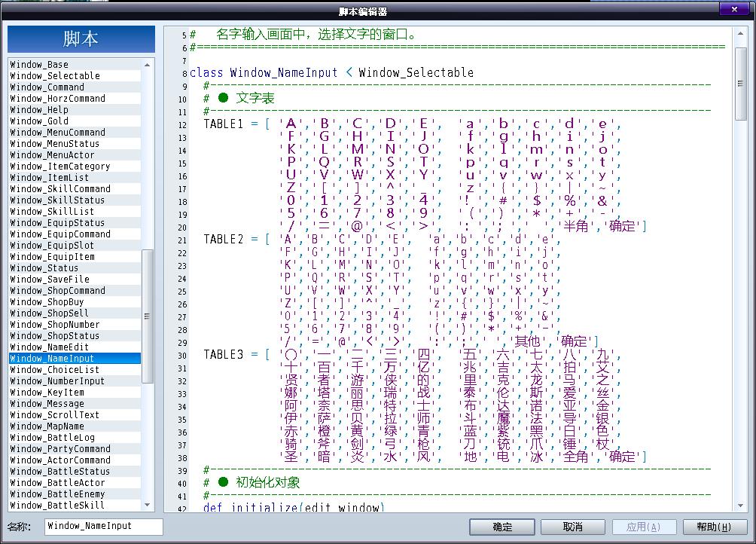This screenshot has height=544, width=756.
Task: Click into the 名称 name input field
Action: [x=103, y=526]
